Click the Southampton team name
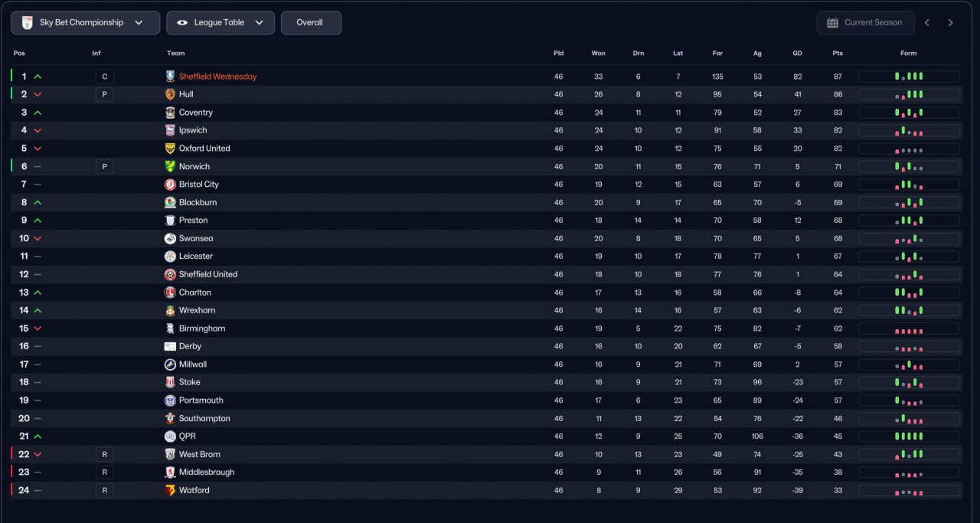Image resolution: width=980 pixels, height=523 pixels. tap(204, 418)
